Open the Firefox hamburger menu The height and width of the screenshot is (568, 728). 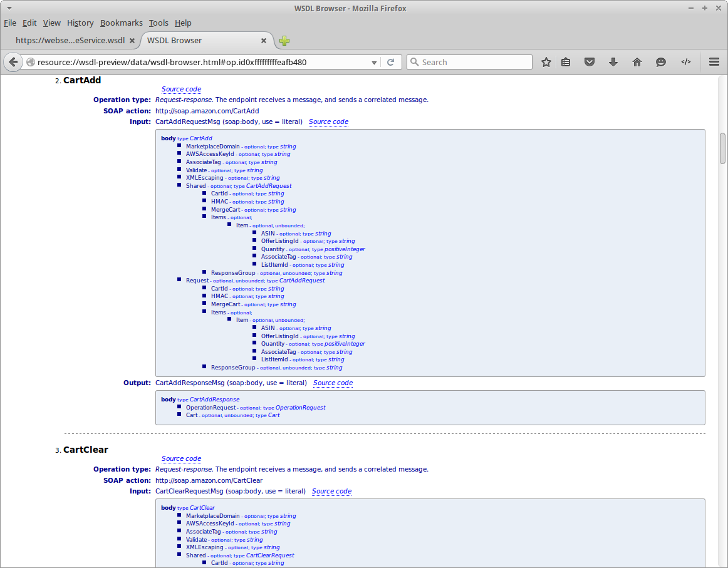point(714,62)
